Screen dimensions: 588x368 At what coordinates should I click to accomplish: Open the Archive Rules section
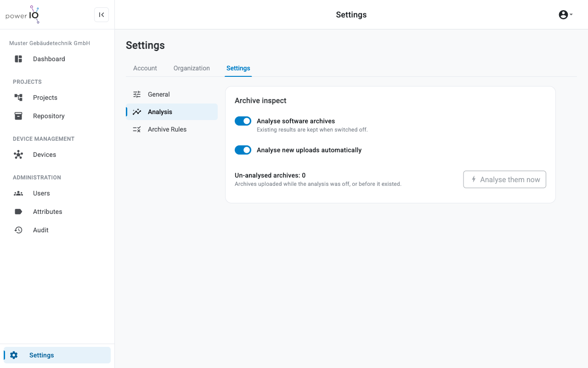point(172,129)
